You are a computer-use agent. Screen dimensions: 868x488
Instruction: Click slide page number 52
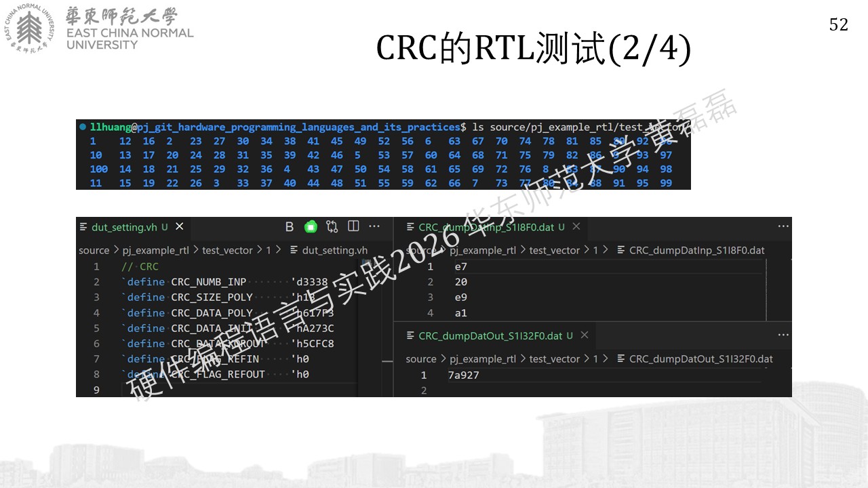coord(839,24)
